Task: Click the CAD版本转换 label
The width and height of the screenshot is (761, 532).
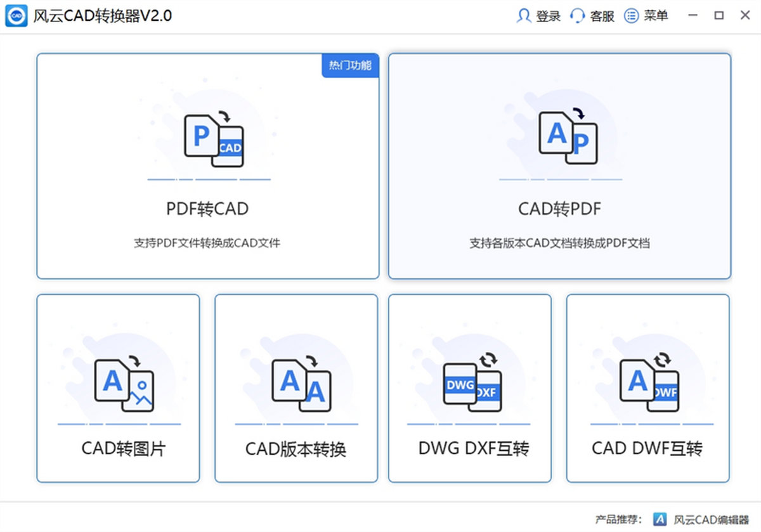Action: tap(296, 449)
